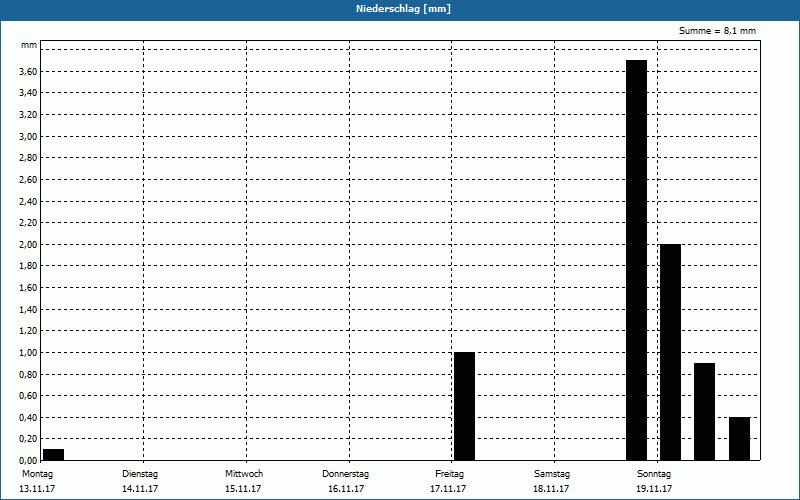Click the tallest bar, about 3,70 mm
Viewport: 800px width, 500px height.
pos(637,260)
